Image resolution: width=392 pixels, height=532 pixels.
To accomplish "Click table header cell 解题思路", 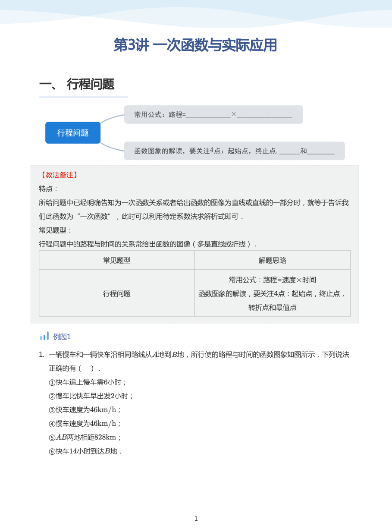I will (x=273, y=260).
